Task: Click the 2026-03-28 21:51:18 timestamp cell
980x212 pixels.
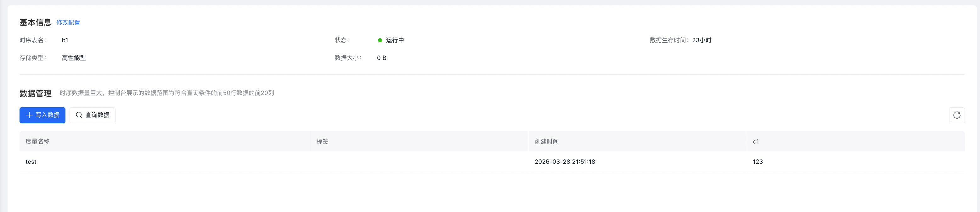Action: pyautogui.click(x=565, y=162)
